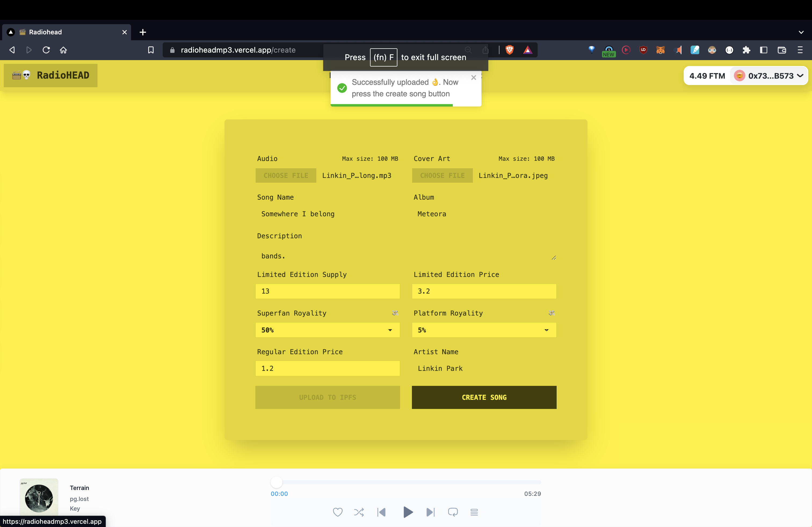This screenshot has height=527, width=812.
Task: Open MetaMask fox extension icon
Action: (661, 50)
